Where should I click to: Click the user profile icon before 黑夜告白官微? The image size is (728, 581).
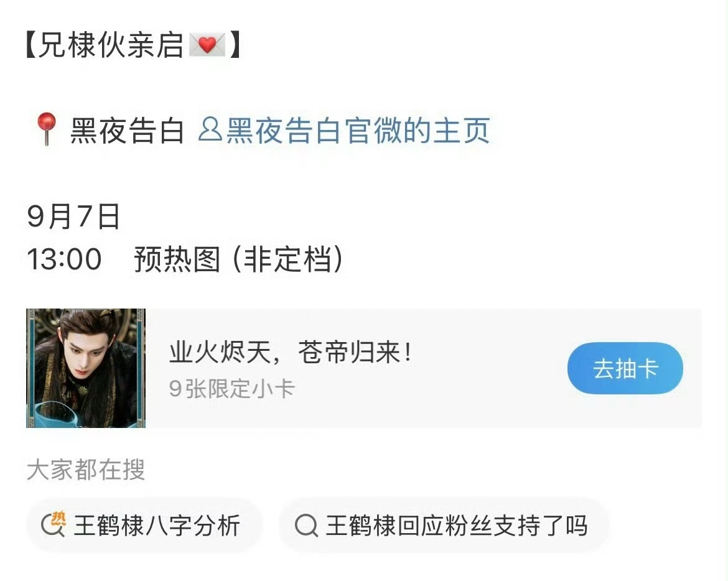pyautogui.click(x=210, y=129)
